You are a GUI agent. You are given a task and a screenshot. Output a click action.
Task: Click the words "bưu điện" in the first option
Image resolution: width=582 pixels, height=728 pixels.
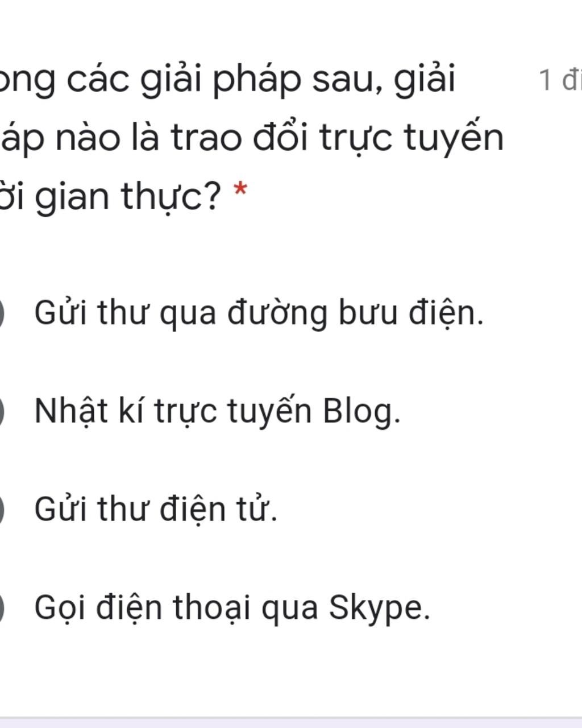pos(410,313)
